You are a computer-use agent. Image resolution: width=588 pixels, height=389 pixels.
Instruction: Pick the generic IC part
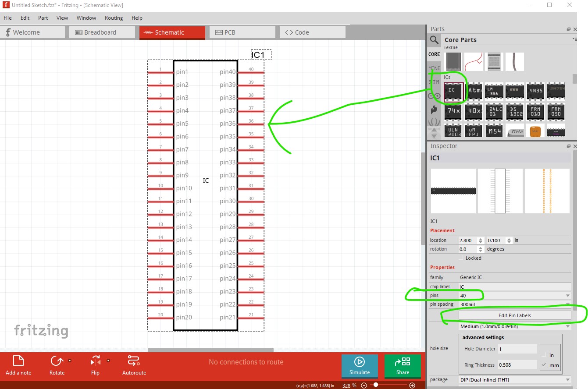click(453, 92)
